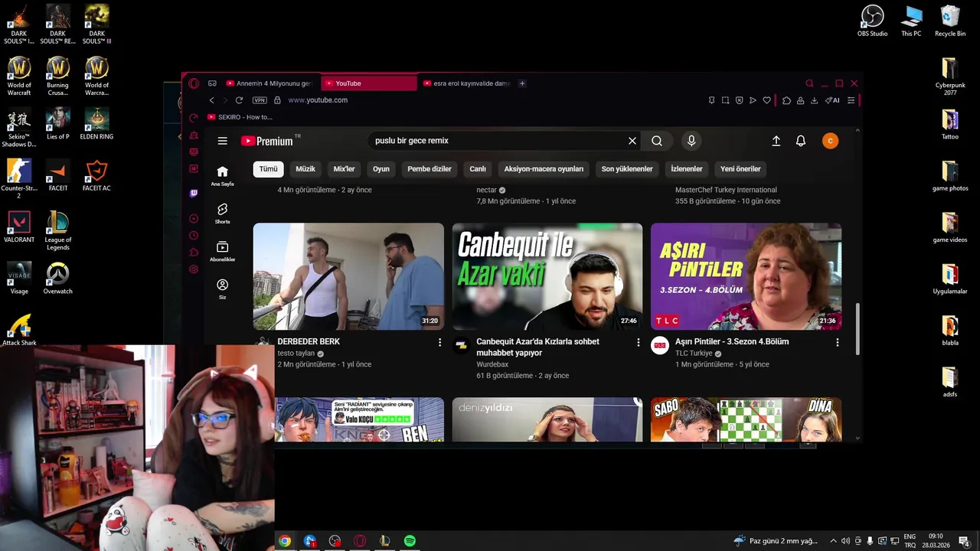This screenshot has width=980, height=551.
Task: Select the Mix'ler filter chip
Action: point(345,169)
